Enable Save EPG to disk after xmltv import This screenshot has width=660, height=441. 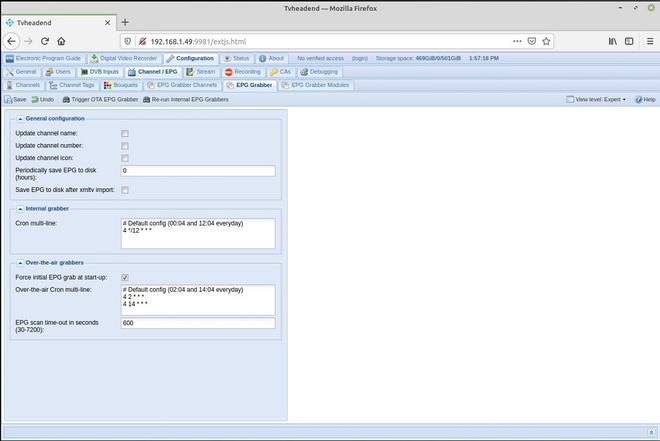[x=125, y=190]
